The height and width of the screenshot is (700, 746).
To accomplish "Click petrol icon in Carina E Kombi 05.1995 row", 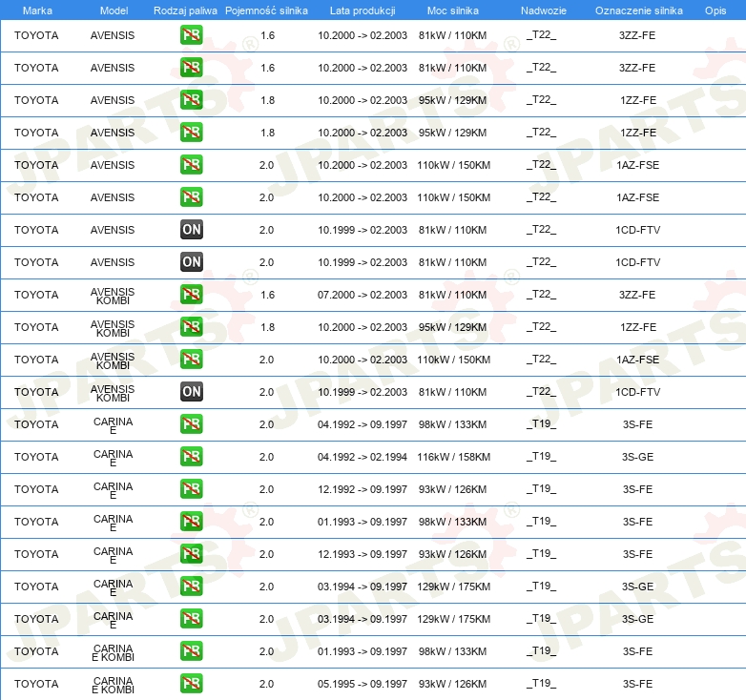I will pyautogui.click(x=191, y=683).
